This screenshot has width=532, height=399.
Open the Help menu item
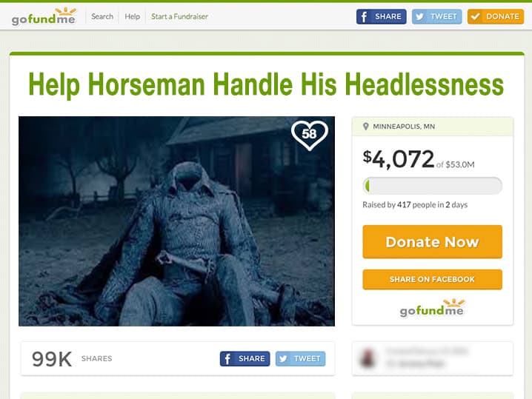click(x=133, y=16)
